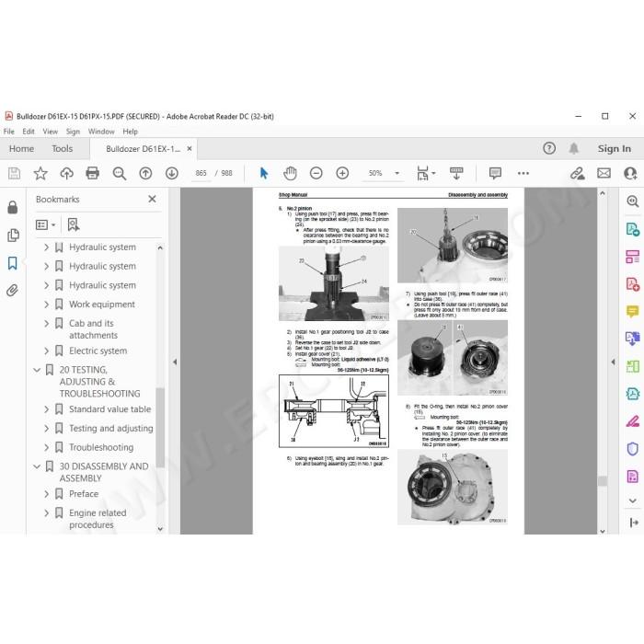644x644 pixels.
Task: Click the share with others icon
Action: [630, 173]
